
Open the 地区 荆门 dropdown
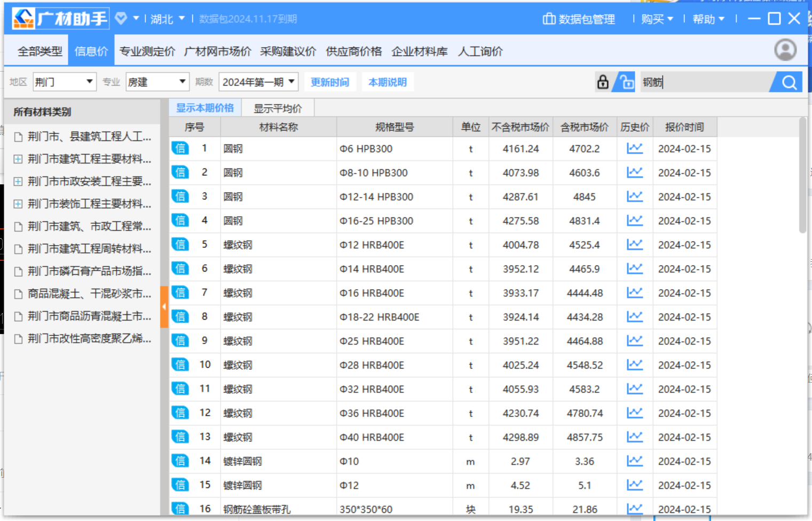tap(64, 82)
